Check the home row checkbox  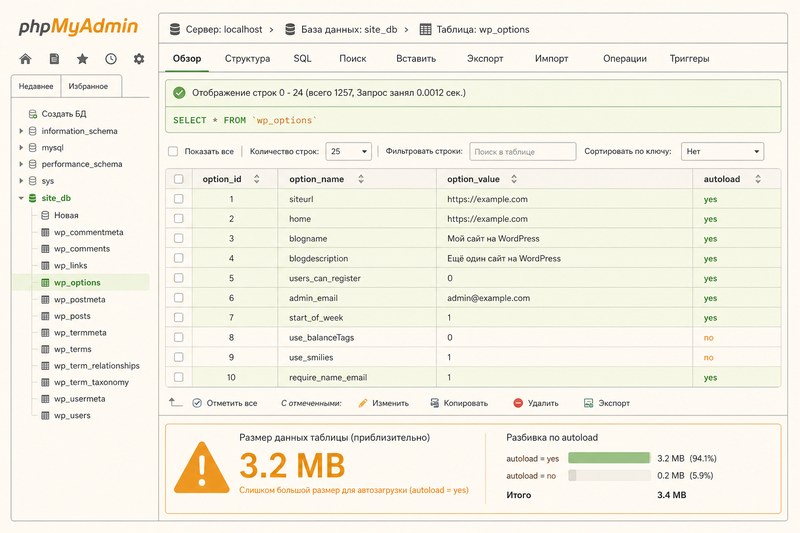(179, 218)
